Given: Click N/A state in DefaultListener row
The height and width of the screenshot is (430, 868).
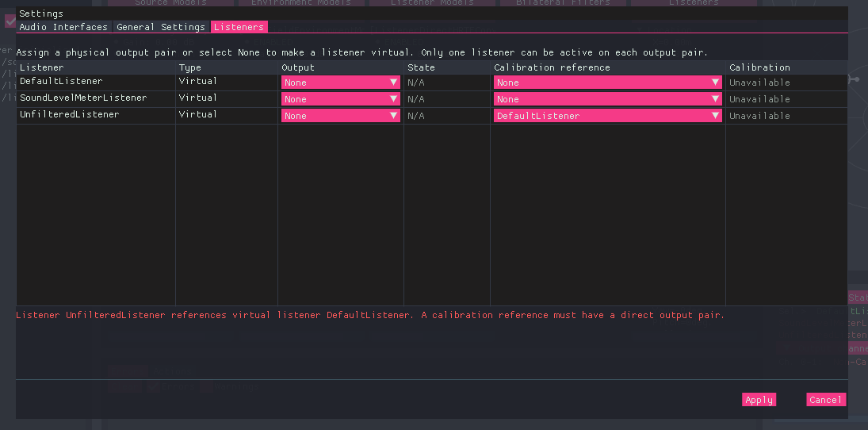Looking at the screenshot, I should [415, 83].
